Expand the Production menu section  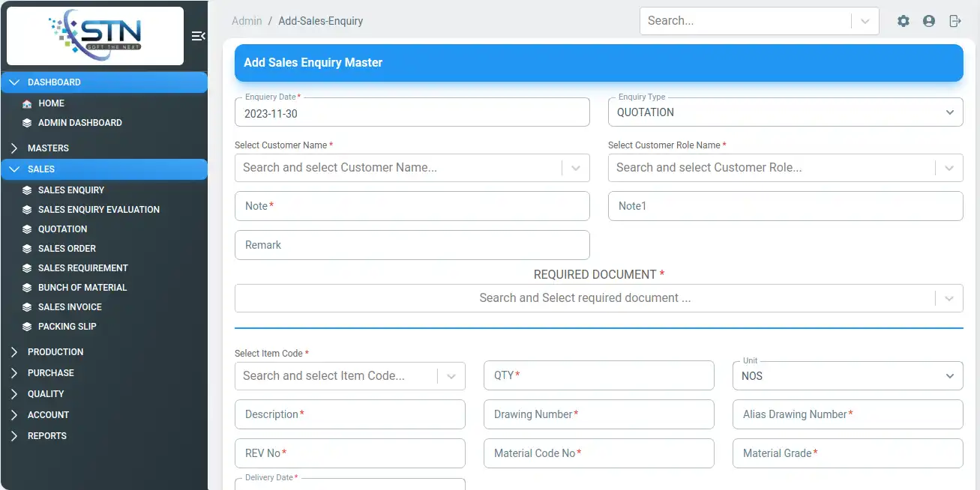pos(55,352)
